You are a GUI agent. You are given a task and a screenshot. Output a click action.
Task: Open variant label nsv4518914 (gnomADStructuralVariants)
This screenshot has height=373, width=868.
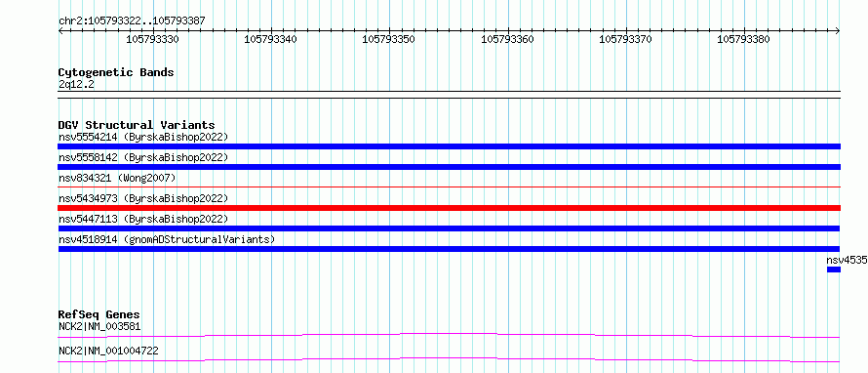click(x=167, y=239)
